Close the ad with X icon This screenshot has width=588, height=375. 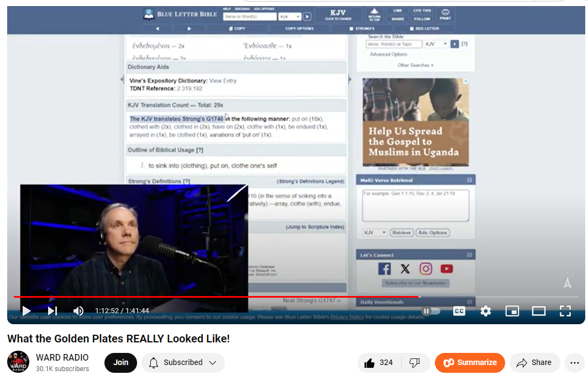click(x=465, y=81)
